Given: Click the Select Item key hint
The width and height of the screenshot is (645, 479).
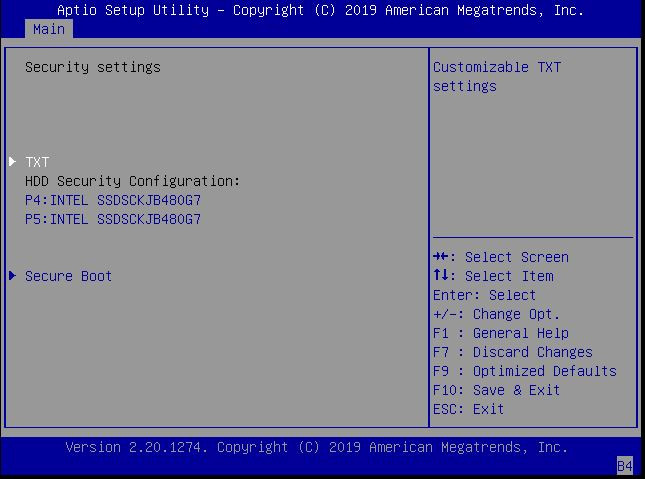Looking at the screenshot, I should pyautogui.click(x=493, y=276).
